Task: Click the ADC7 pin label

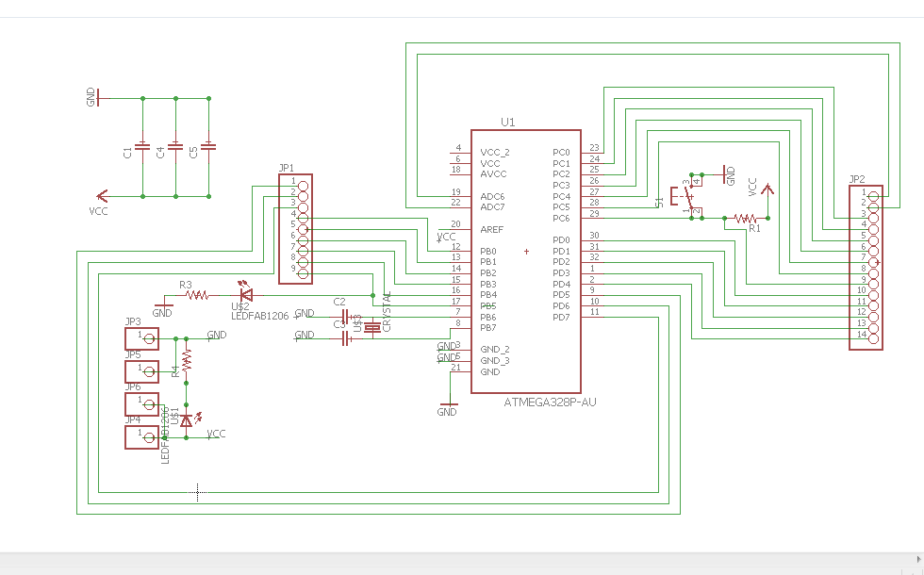Action: (492, 207)
